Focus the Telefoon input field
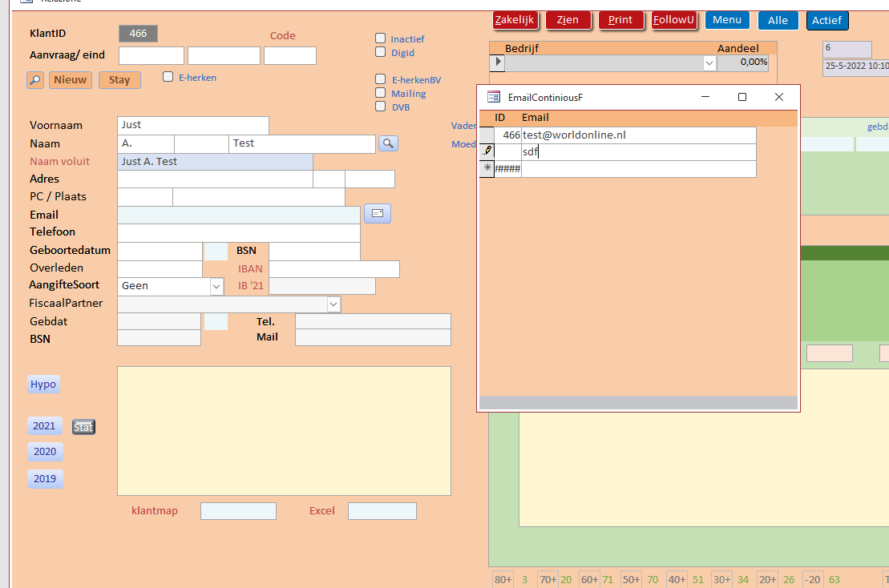The height and width of the screenshot is (588, 889). (239, 232)
